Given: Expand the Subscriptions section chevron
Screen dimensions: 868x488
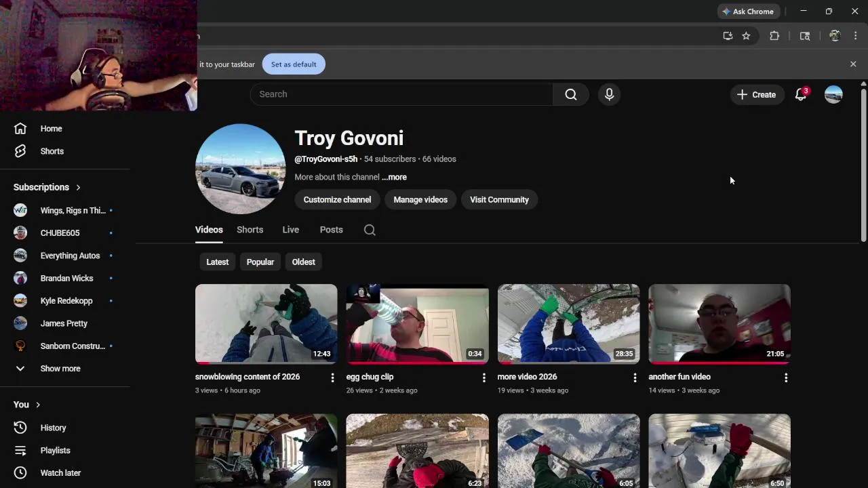Looking at the screenshot, I should [78, 187].
